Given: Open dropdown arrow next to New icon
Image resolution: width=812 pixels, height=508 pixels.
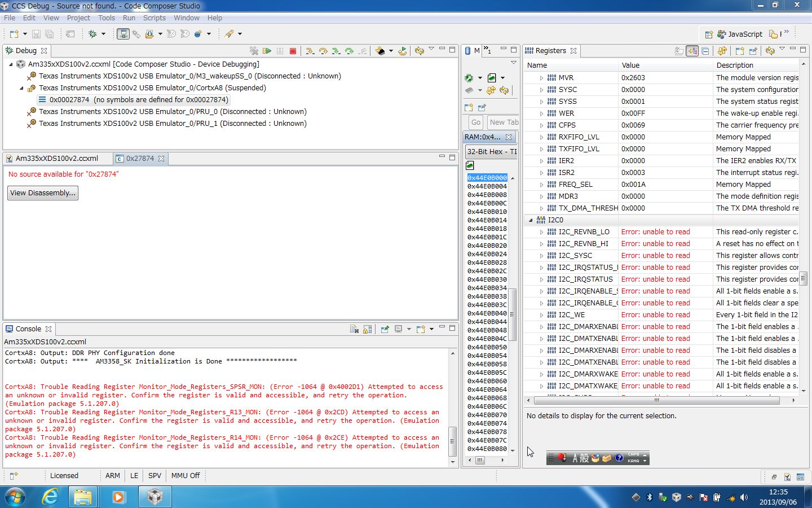Looking at the screenshot, I should (x=25, y=34).
